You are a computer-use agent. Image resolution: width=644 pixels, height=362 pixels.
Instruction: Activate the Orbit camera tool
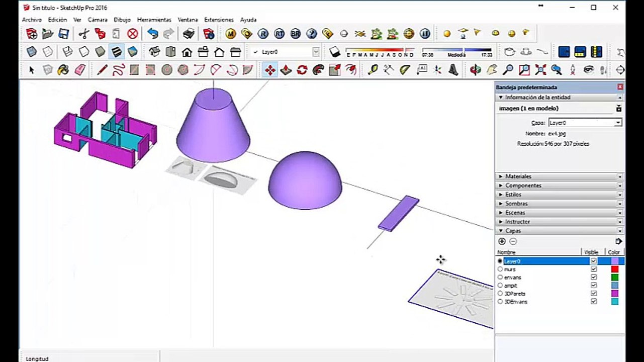click(476, 70)
